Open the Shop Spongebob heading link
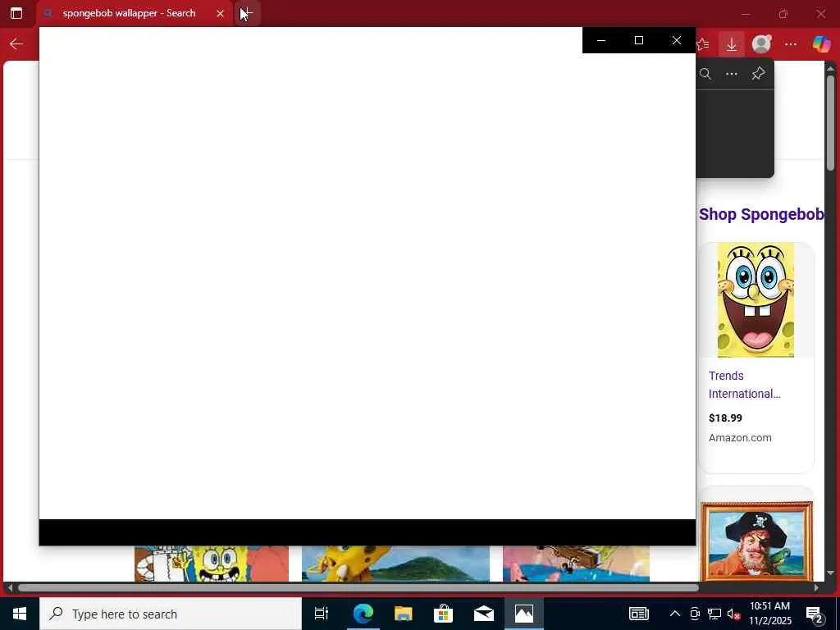Viewport: 840px width, 630px height. [x=761, y=214]
